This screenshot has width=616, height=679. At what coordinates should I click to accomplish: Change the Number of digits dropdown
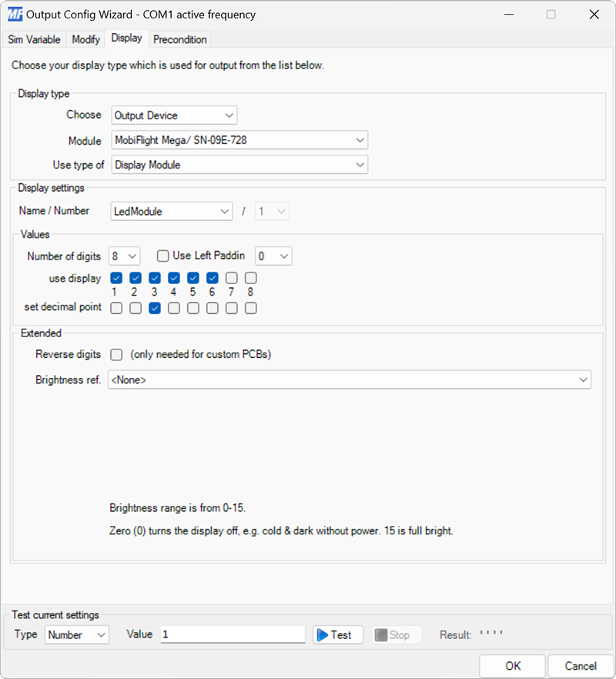pos(123,256)
